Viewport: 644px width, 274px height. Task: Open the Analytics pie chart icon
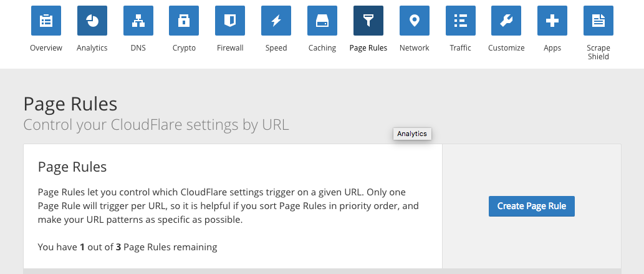click(92, 21)
